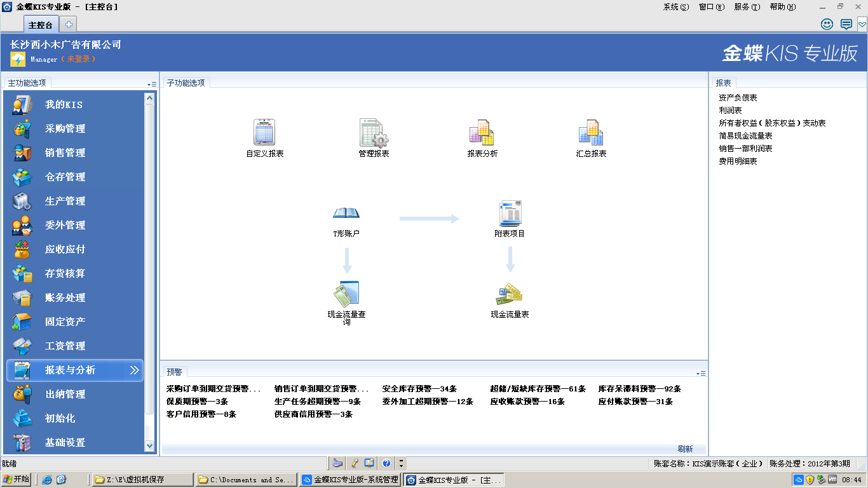Open 利润表 report link

[x=730, y=111]
